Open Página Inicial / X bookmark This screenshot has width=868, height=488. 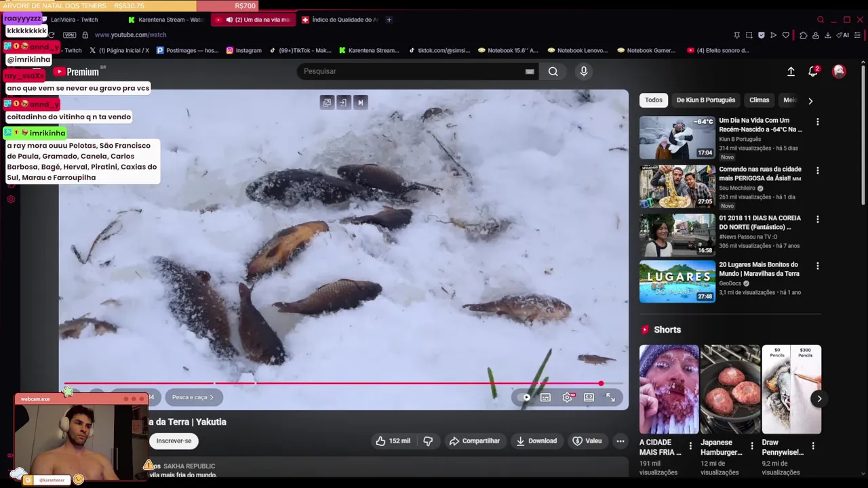[x=119, y=50]
